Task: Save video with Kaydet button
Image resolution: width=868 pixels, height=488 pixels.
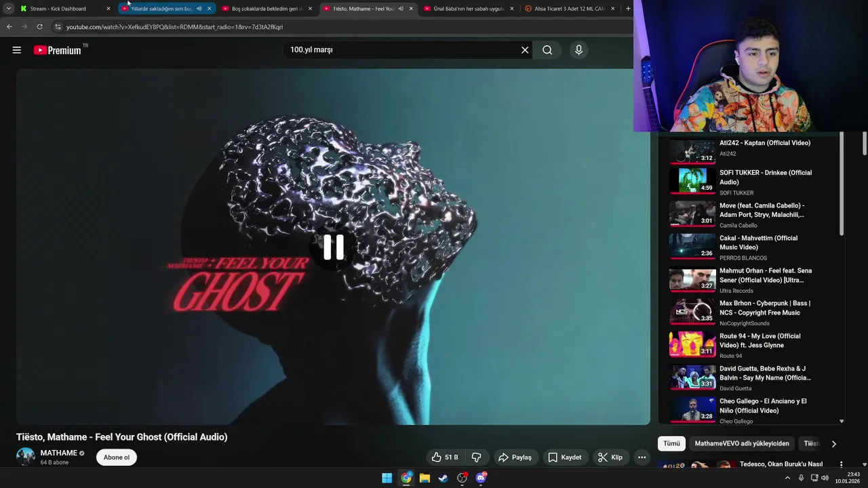Action: [564, 457]
